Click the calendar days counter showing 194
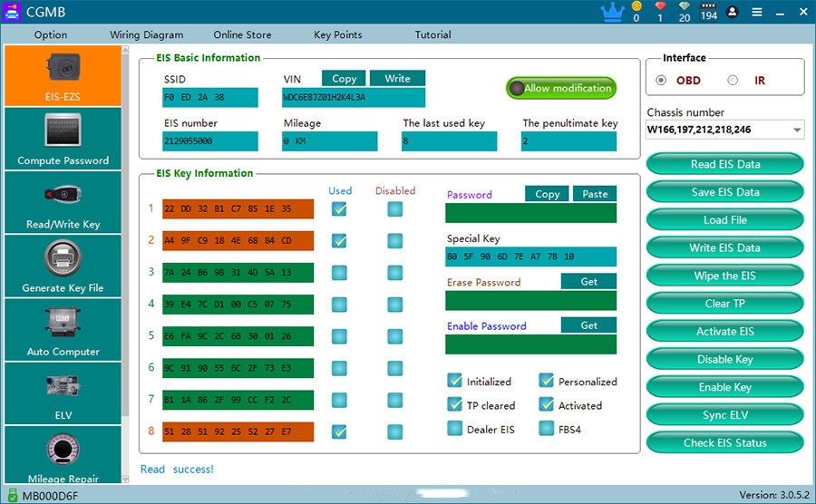816x504 pixels. [x=709, y=12]
